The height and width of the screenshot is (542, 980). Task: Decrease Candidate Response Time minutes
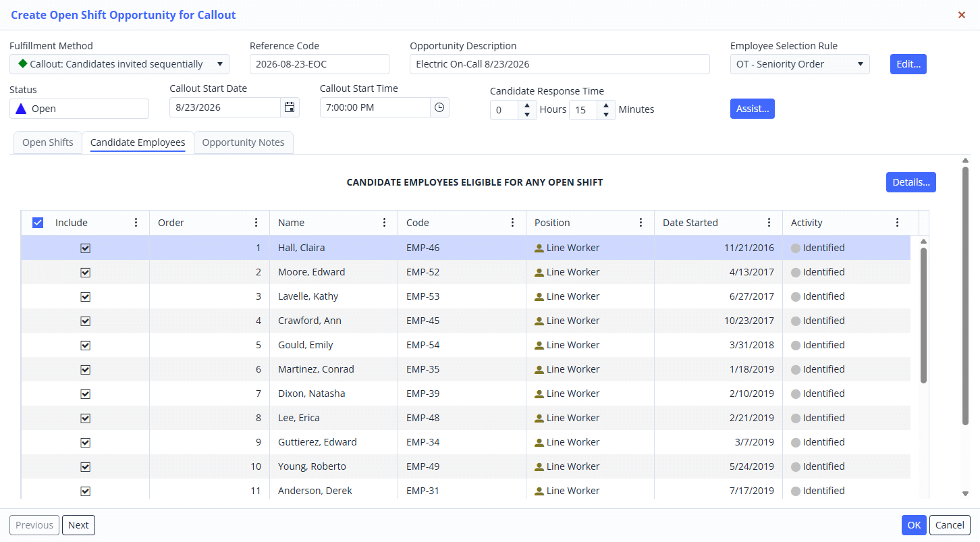coord(606,114)
